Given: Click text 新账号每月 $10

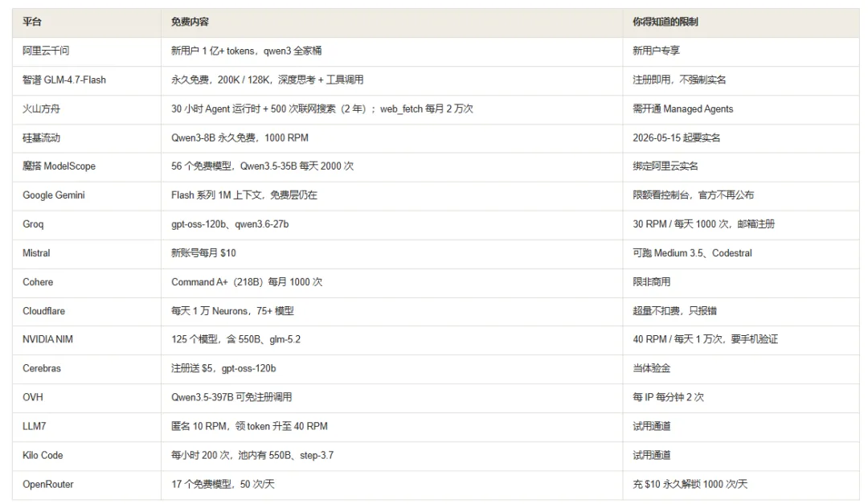Looking at the screenshot, I should [203, 253].
